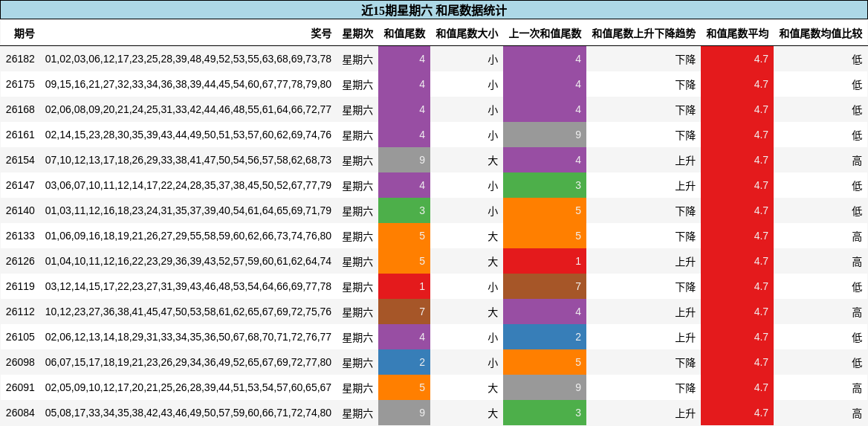This screenshot has height=426, width=868.
Task: Select period number 26098
Action: tap(21, 363)
